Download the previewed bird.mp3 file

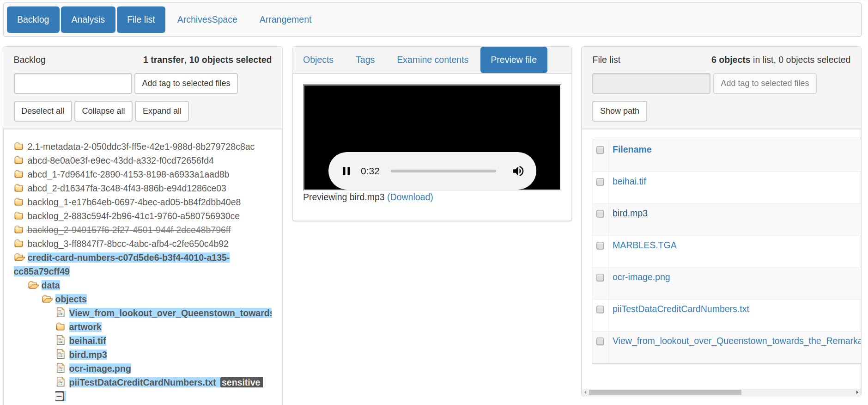410,197
